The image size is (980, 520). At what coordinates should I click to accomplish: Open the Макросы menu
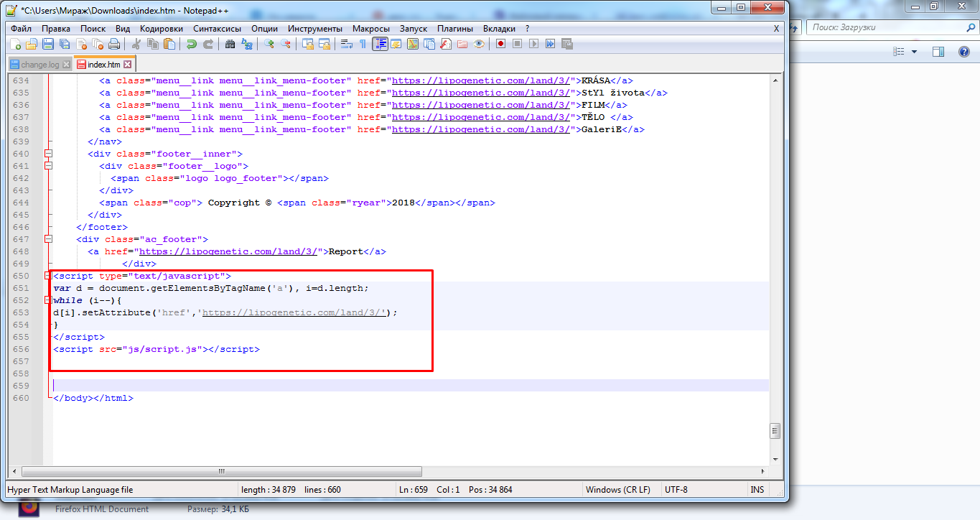point(370,29)
